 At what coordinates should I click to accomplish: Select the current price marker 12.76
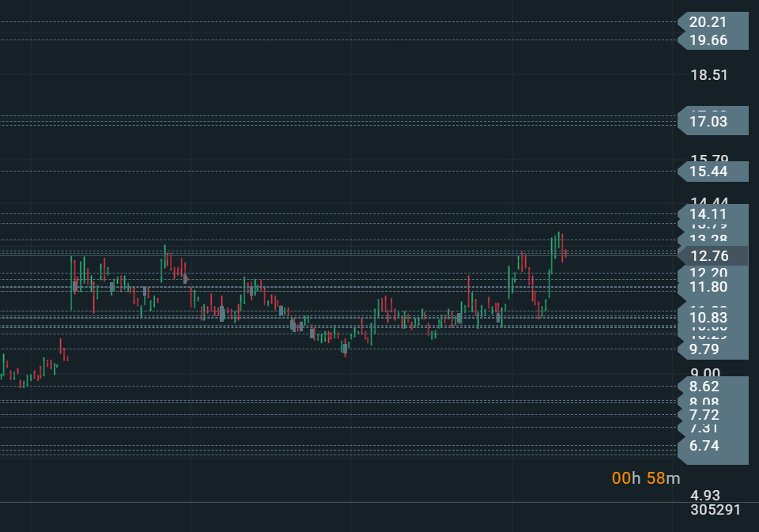point(712,255)
